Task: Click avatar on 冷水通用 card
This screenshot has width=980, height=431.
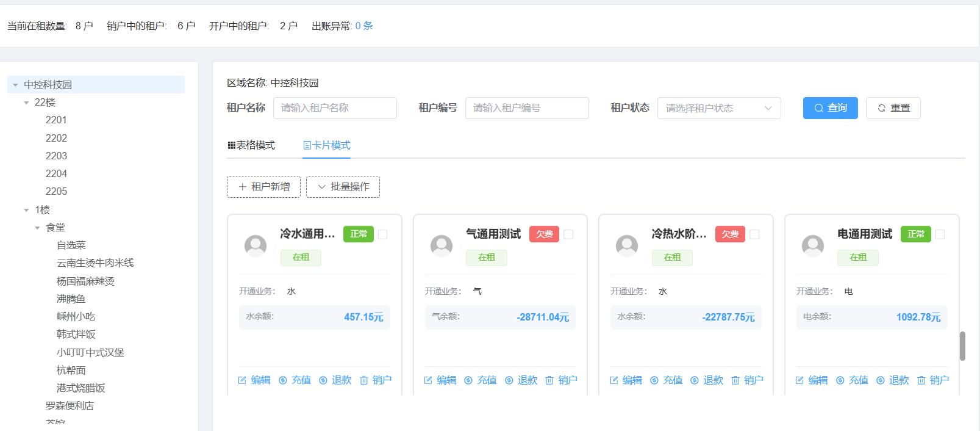Action: (256, 246)
